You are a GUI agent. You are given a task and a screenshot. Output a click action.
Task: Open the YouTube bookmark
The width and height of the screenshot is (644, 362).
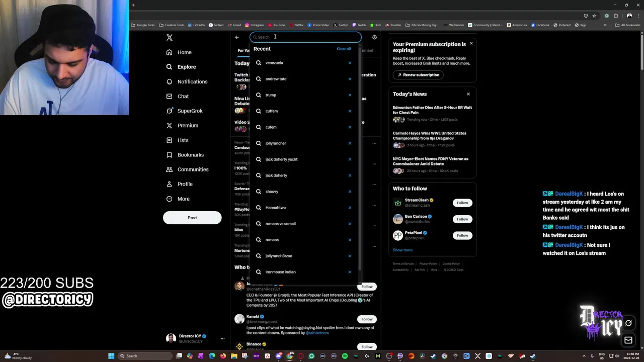point(277,25)
